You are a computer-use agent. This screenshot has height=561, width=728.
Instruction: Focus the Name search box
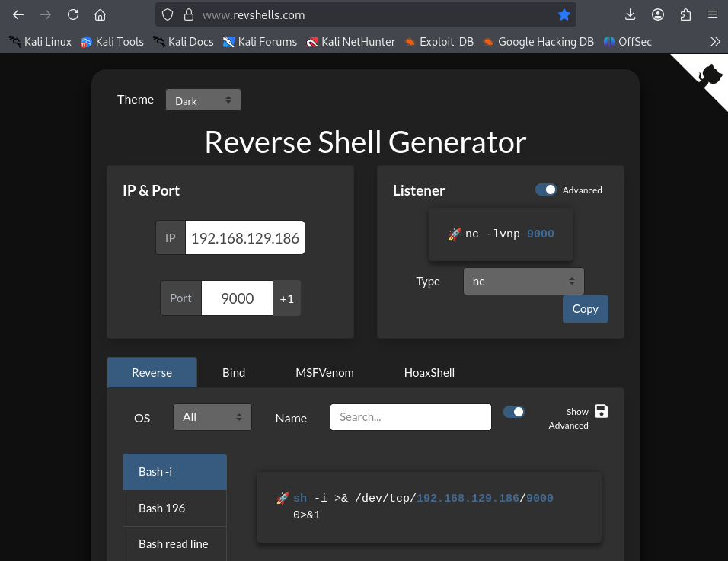pyautogui.click(x=411, y=417)
